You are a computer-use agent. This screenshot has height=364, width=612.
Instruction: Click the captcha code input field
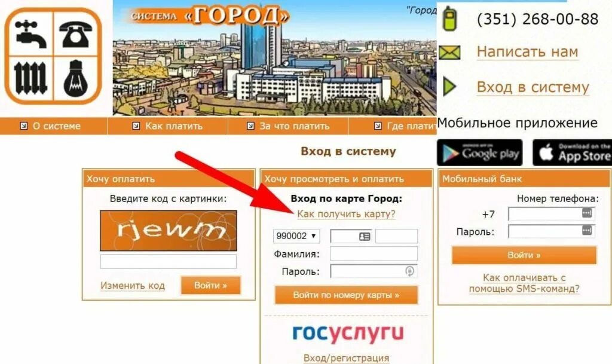pos(168,261)
